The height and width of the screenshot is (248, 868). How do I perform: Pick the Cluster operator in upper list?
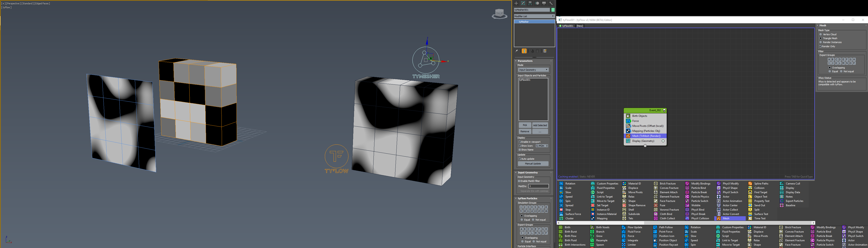pos(567,218)
